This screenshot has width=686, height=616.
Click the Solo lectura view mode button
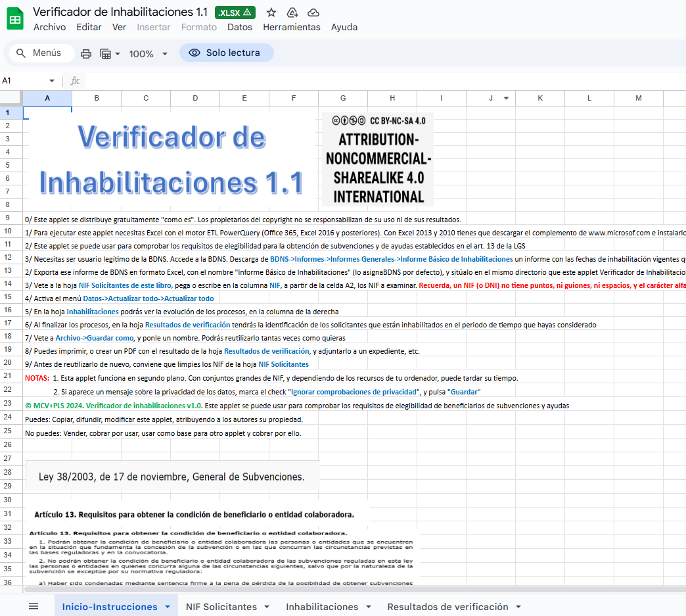click(x=226, y=53)
